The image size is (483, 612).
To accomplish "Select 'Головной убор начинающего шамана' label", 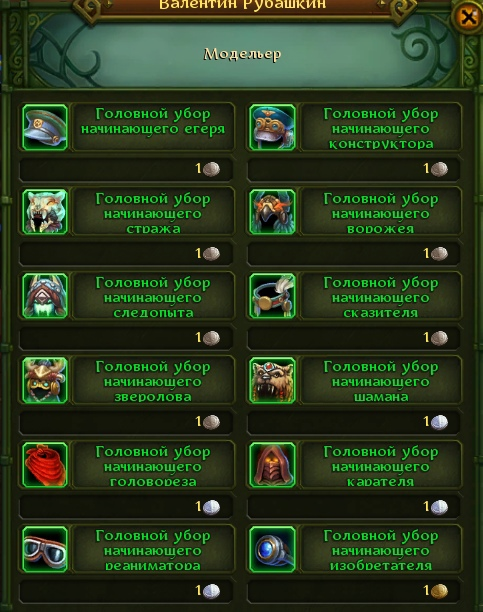I will [x=381, y=382].
